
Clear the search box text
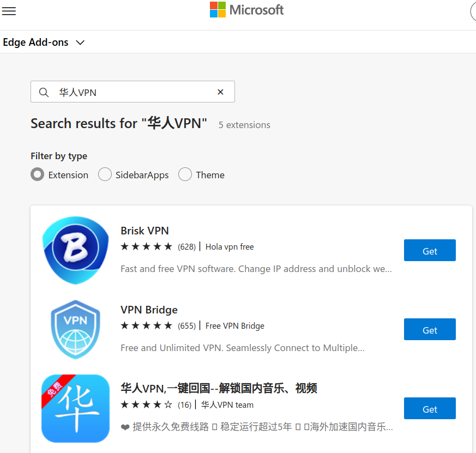(x=220, y=92)
